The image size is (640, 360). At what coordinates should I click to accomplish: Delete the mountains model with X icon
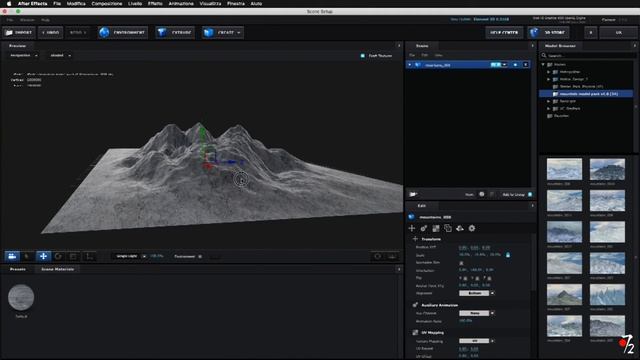click(525, 65)
